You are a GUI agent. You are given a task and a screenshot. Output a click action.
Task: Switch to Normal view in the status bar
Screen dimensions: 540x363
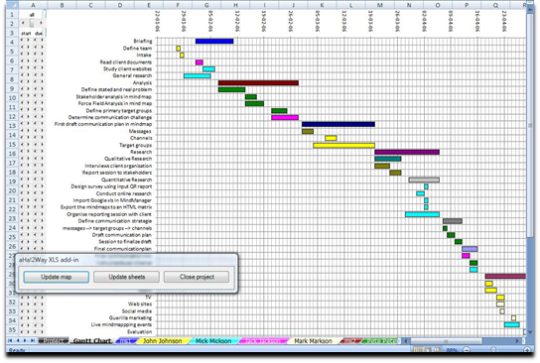(x=418, y=350)
